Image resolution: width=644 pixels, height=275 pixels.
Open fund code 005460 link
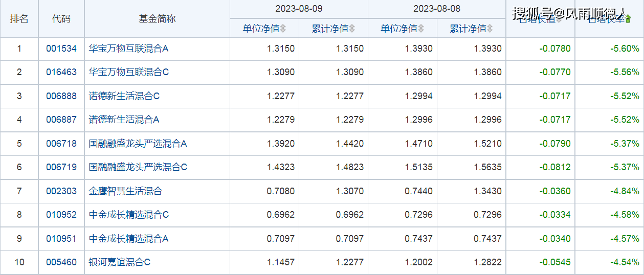click(x=61, y=262)
